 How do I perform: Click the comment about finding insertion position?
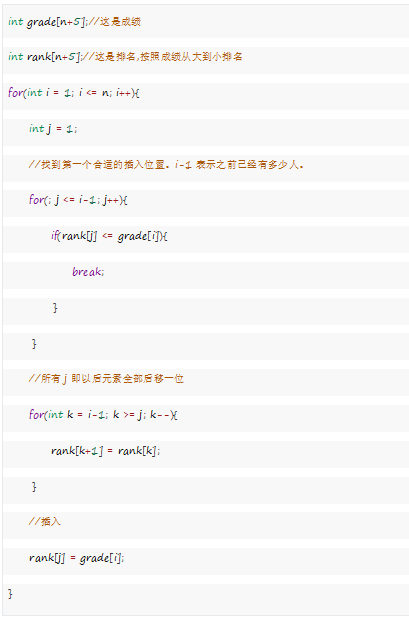[x=166, y=165]
